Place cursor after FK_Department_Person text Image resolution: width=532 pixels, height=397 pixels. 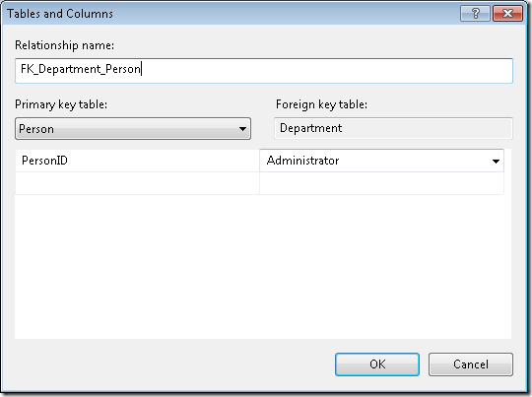coord(141,69)
